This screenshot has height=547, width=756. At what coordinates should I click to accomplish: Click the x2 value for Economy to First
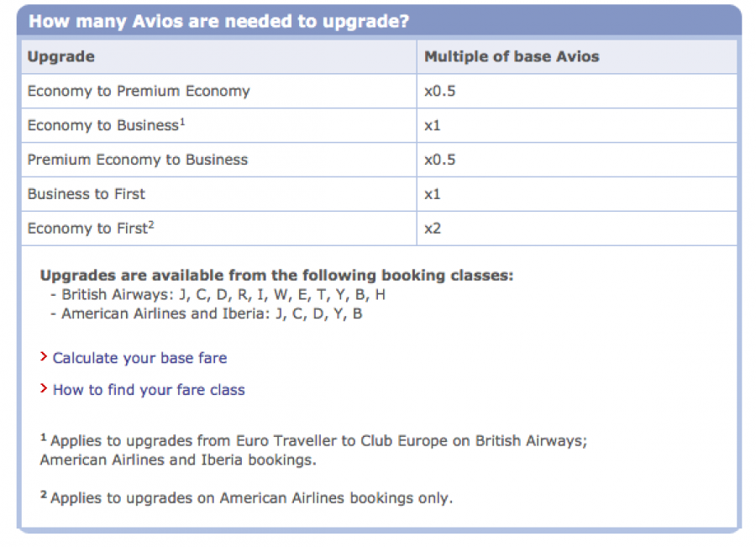click(x=433, y=229)
